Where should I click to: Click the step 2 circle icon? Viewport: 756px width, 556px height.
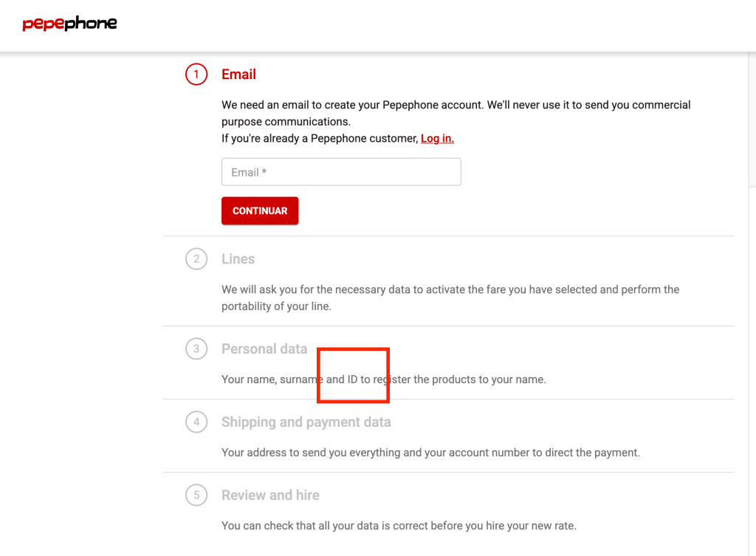coord(196,259)
